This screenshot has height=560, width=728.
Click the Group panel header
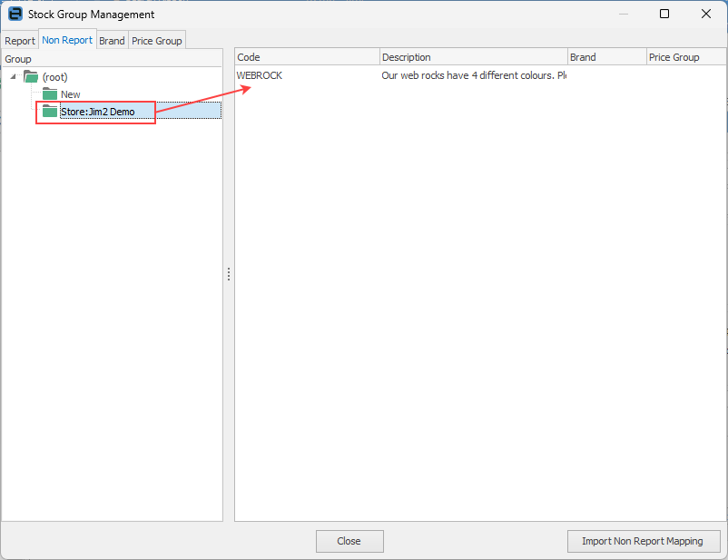pyautogui.click(x=112, y=59)
